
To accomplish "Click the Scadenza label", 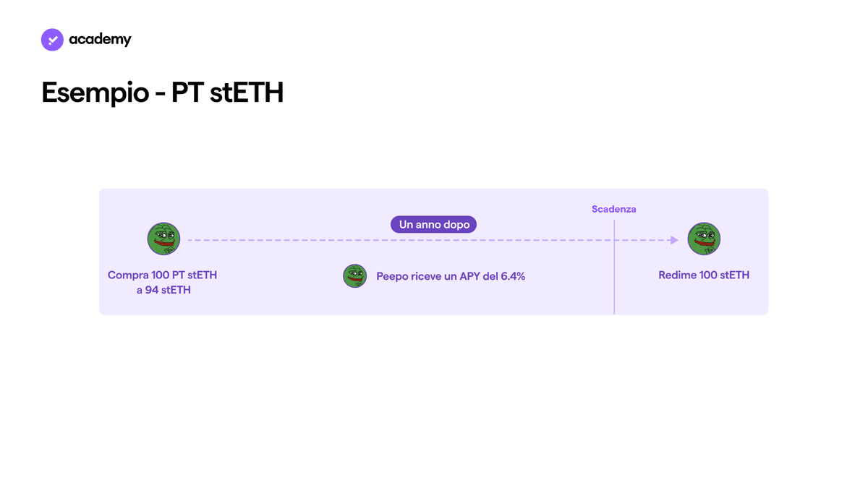I will pyautogui.click(x=614, y=209).
